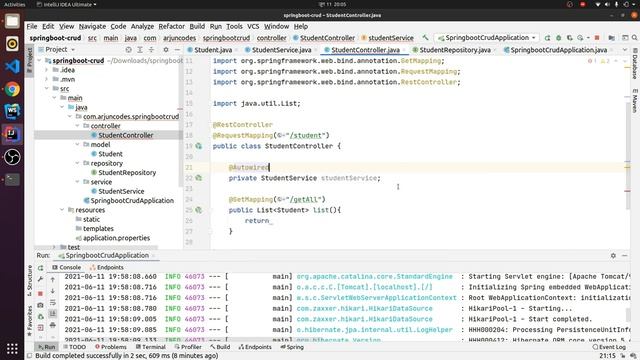Image resolution: width=640 pixels, height=360 pixels.
Task: Open Project panel settings gear
Action: tap(166, 49)
